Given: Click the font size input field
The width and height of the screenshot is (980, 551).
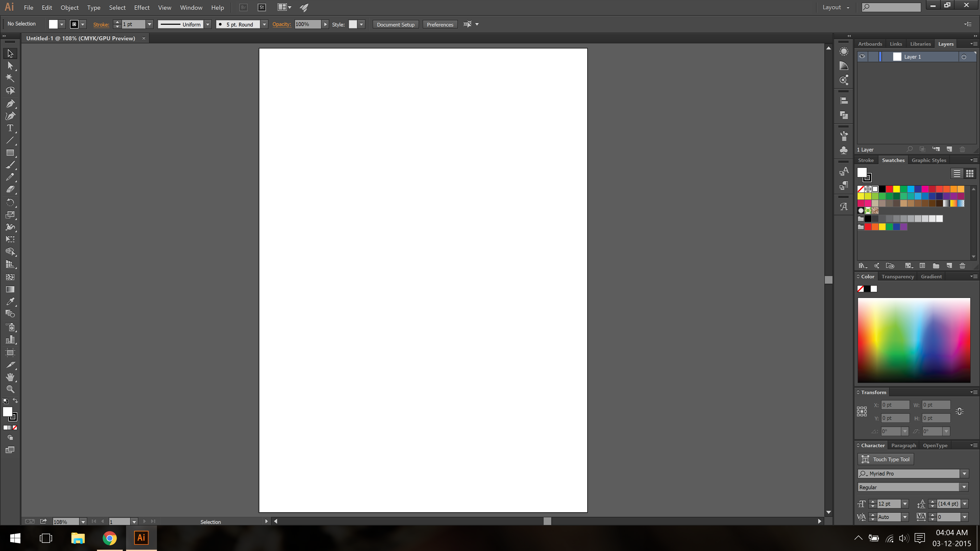Looking at the screenshot, I should coord(889,504).
